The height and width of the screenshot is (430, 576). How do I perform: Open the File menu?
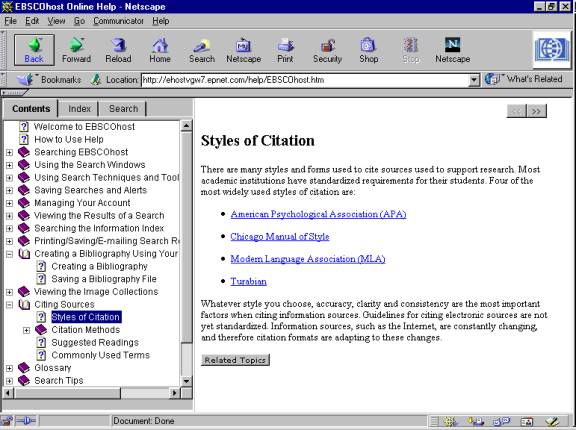point(10,21)
